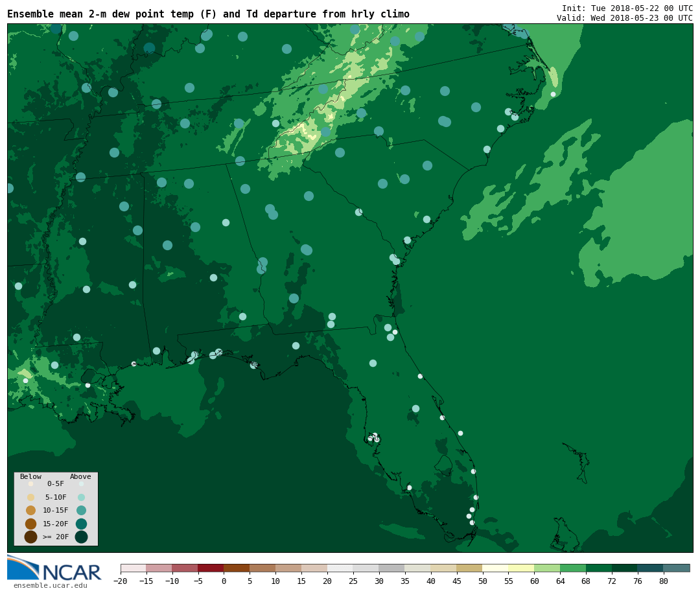Click the NCAR logo
Viewport: 700px width, 593px height.
[54, 568]
